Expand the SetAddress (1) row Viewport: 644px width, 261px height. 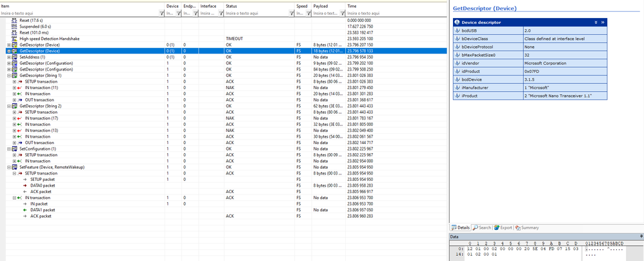[9, 57]
